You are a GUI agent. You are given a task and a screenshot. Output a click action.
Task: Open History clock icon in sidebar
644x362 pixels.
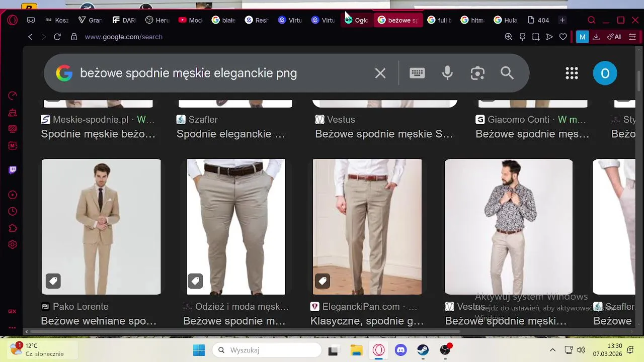tap(13, 211)
